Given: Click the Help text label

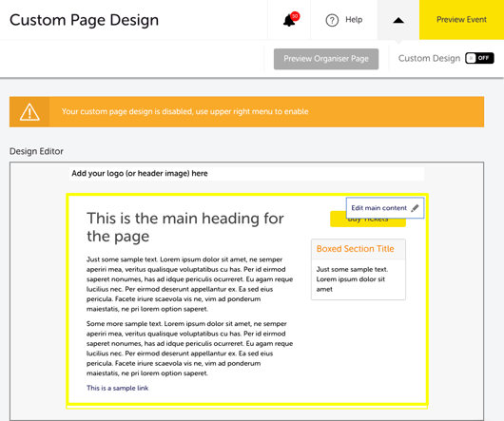Looking at the screenshot, I should point(354,20).
